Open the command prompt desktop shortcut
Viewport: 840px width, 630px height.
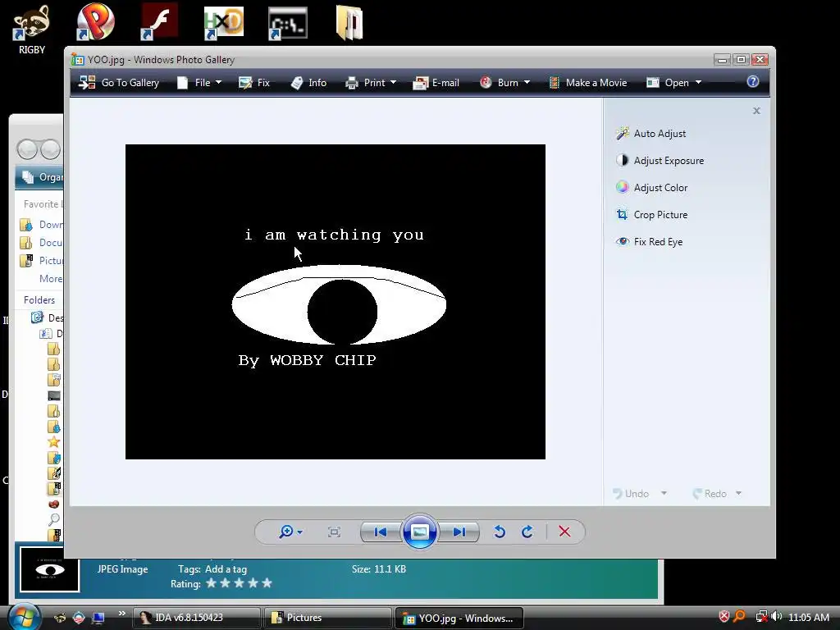coord(288,23)
